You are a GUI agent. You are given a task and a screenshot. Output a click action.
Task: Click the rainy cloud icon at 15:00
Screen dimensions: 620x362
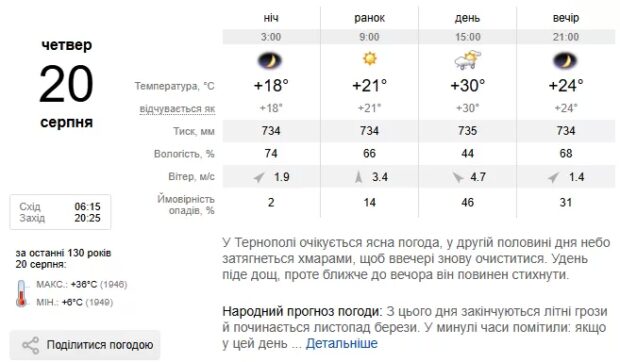coord(467,60)
